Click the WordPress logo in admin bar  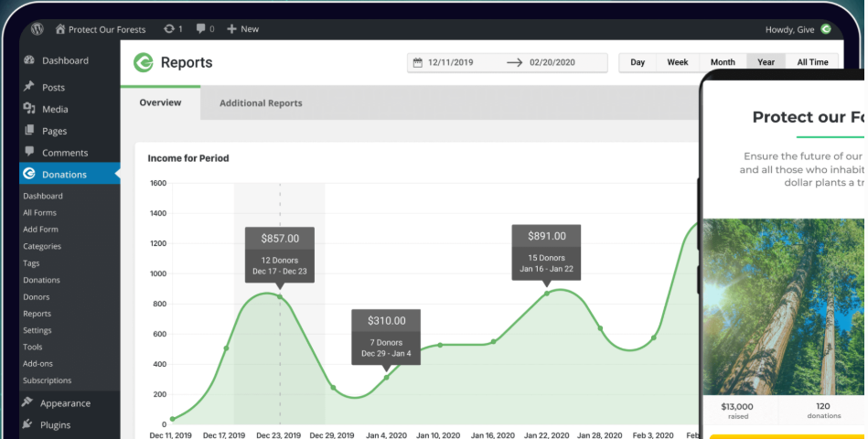click(x=38, y=28)
